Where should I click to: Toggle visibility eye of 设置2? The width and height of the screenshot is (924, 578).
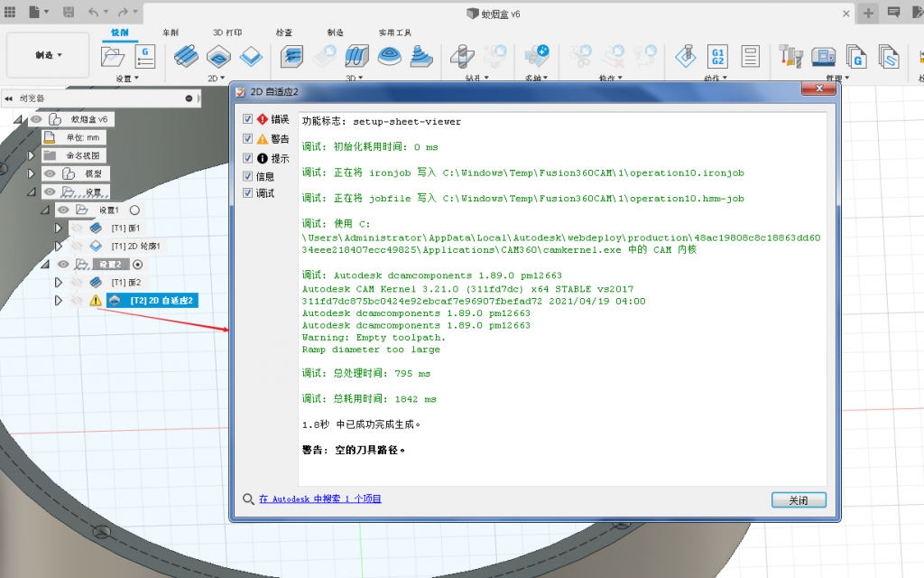click(x=63, y=265)
